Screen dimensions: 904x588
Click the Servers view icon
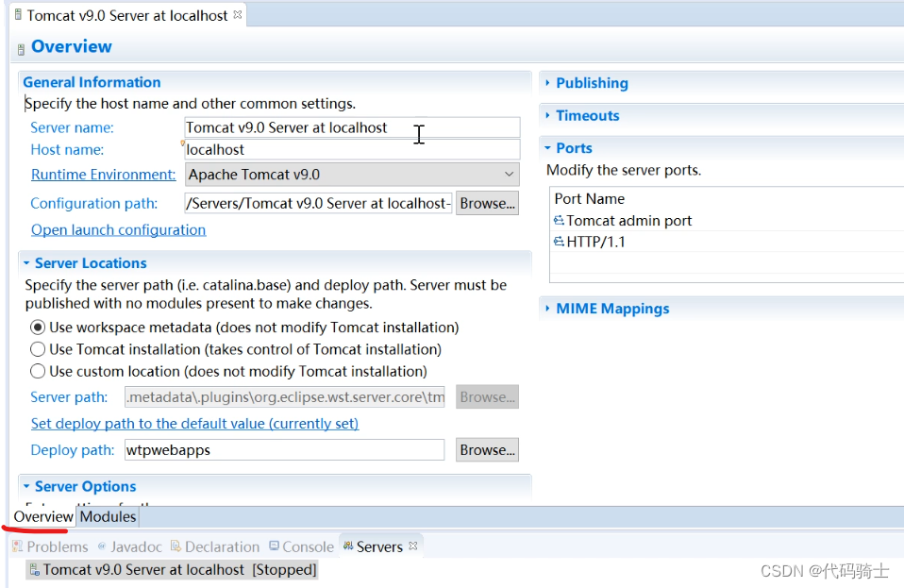click(x=347, y=546)
